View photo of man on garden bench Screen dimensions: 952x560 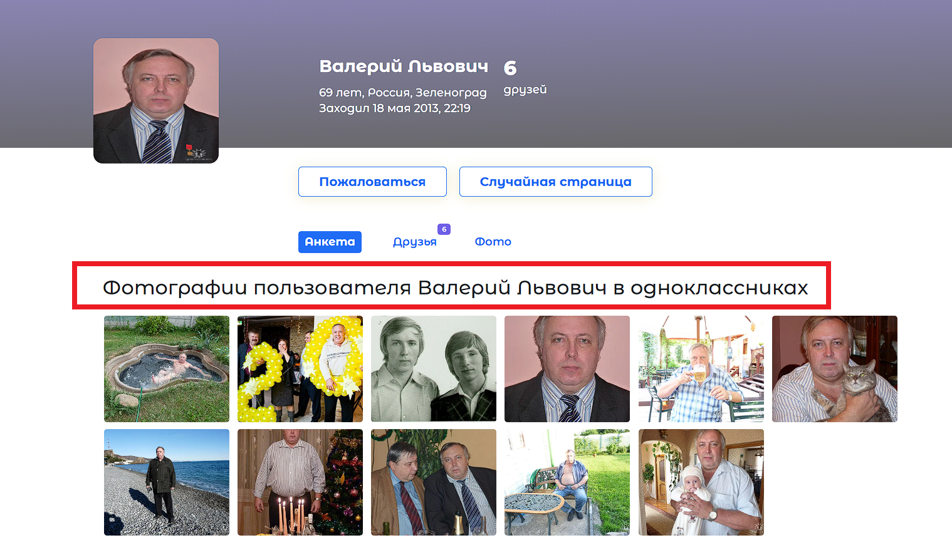click(567, 482)
